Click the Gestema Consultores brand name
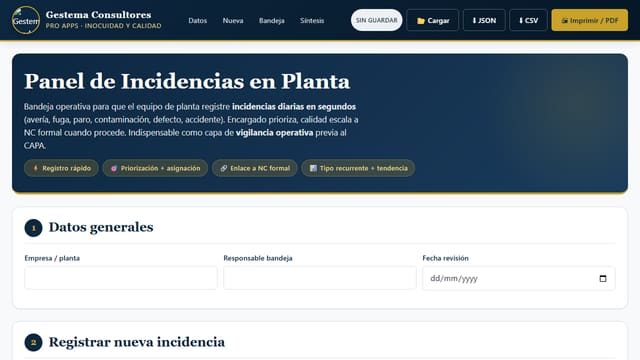Viewport: 640px width, 360px height. pyautogui.click(x=98, y=15)
